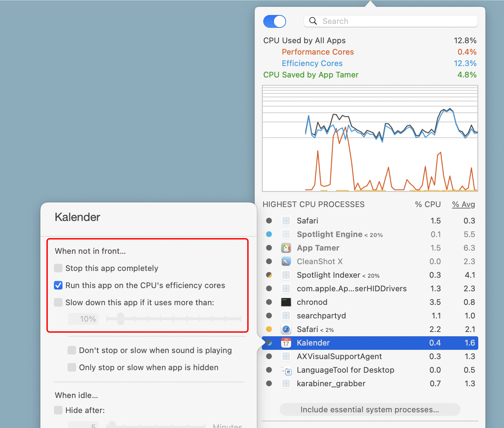This screenshot has width=504, height=428.
Task: Click the status dot beside CleanShot X
Action: [x=269, y=261]
